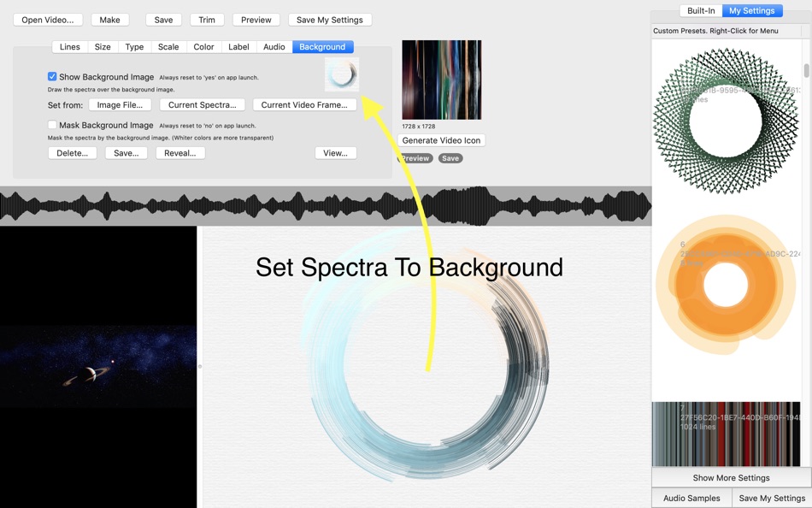Open the Scale tab

click(x=168, y=47)
